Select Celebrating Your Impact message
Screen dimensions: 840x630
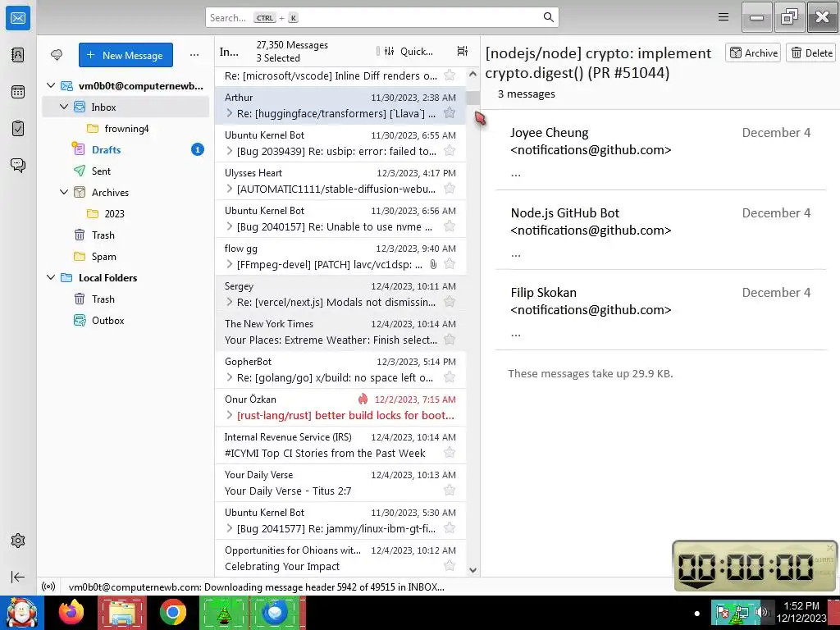tap(340, 558)
